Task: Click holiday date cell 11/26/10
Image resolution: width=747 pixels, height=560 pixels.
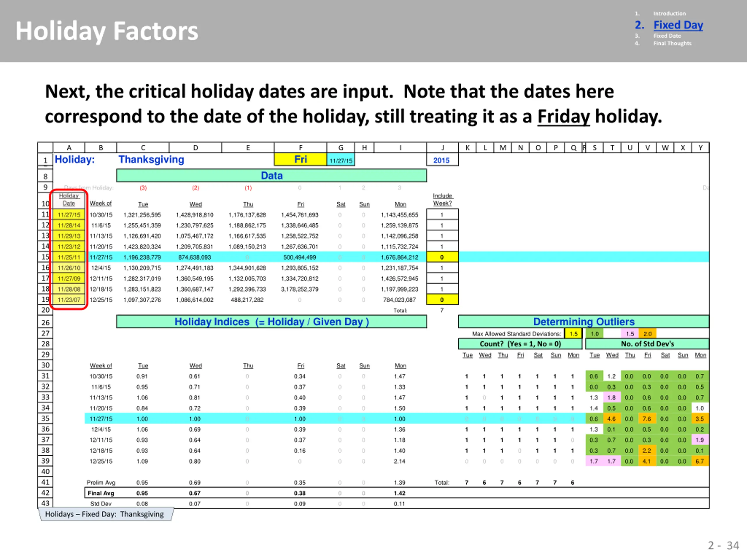Action: 69,268
